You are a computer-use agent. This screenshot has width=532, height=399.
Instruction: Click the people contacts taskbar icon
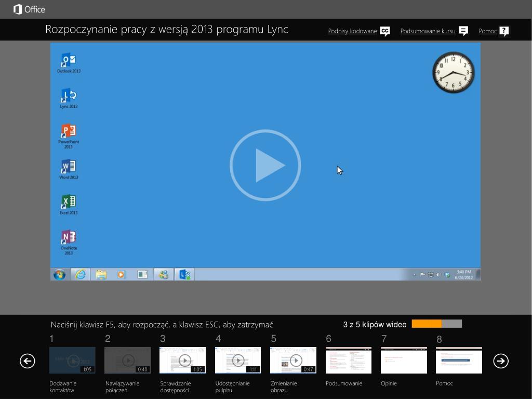point(164,274)
